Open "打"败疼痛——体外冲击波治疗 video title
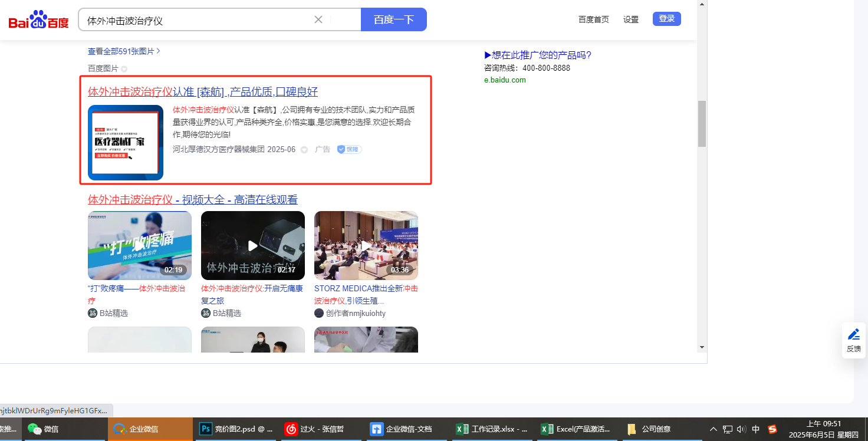The width and height of the screenshot is (868, 441). (x=136, y=294)
